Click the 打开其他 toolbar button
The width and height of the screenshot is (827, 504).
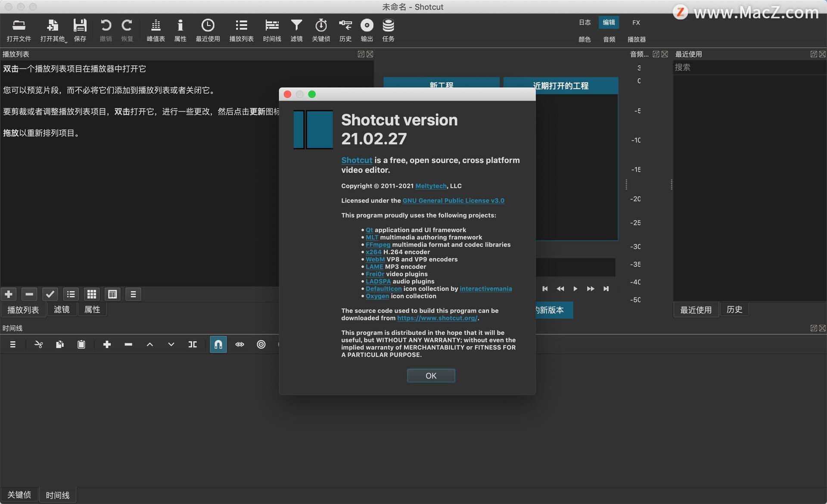(53, 30)
